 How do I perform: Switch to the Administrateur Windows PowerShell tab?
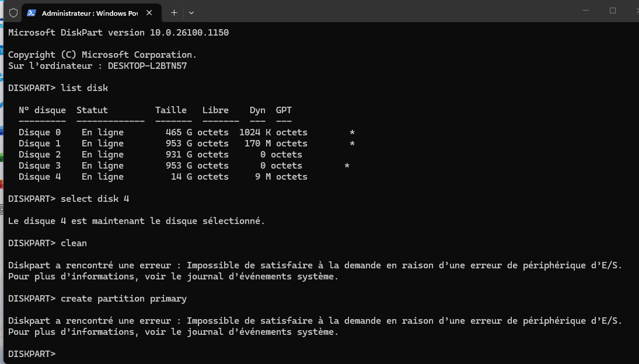[x=88, y=12]
